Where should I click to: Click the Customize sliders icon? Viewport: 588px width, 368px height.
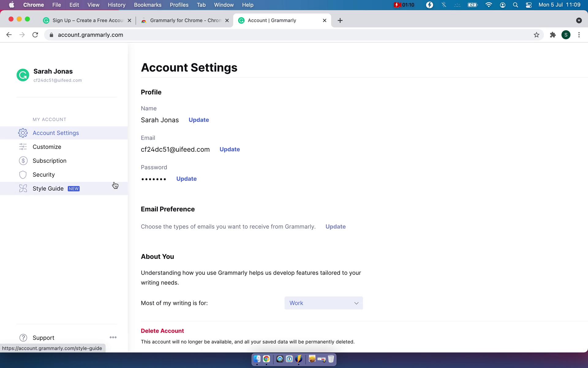[23, 147]
